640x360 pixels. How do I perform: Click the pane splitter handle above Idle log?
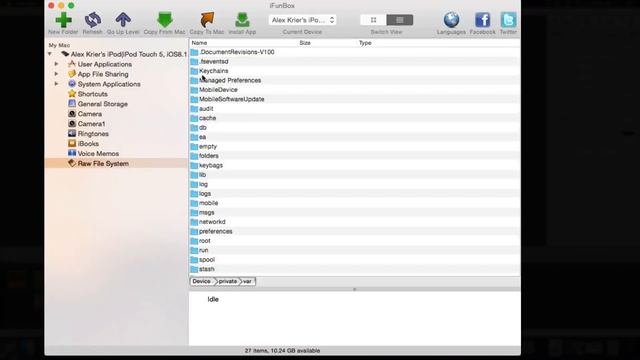point(355,289)
